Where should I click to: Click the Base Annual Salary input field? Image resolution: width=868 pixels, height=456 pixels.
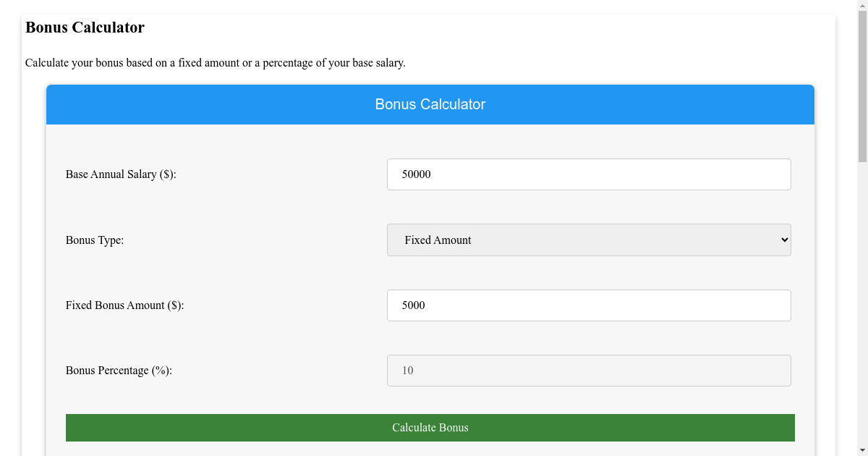tap(589, 174)
